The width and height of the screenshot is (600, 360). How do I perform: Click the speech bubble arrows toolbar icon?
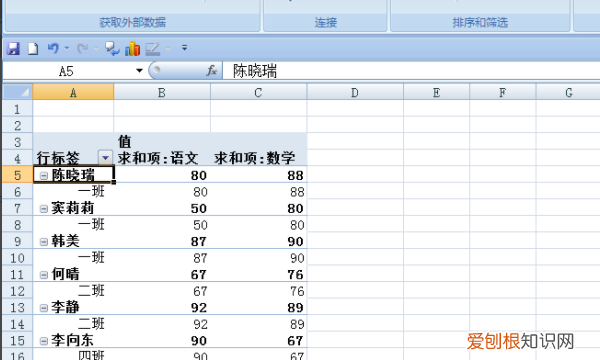pos(112,49)
